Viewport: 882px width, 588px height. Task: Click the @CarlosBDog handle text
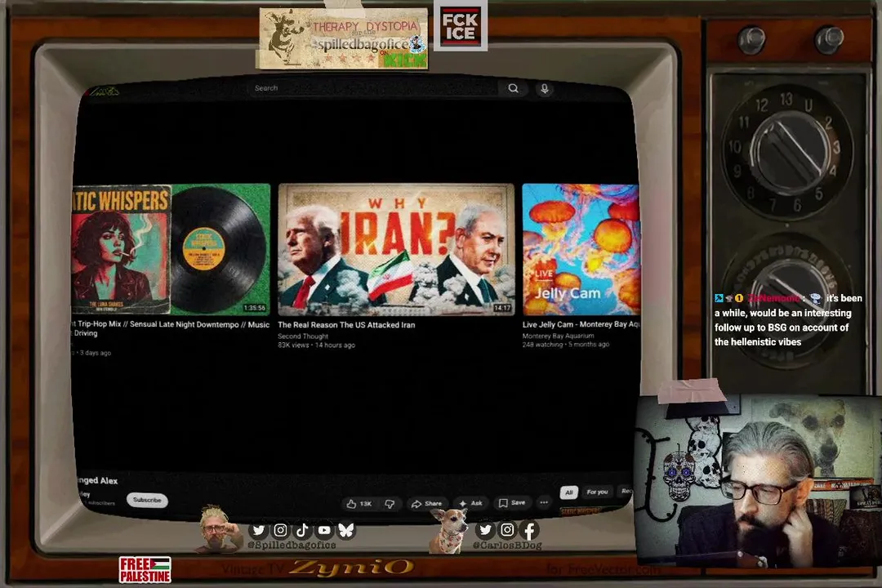[507, 545]
